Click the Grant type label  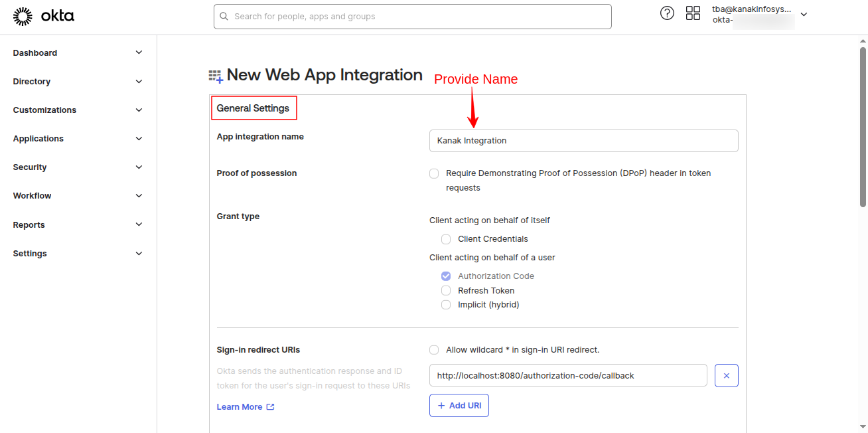238,217
